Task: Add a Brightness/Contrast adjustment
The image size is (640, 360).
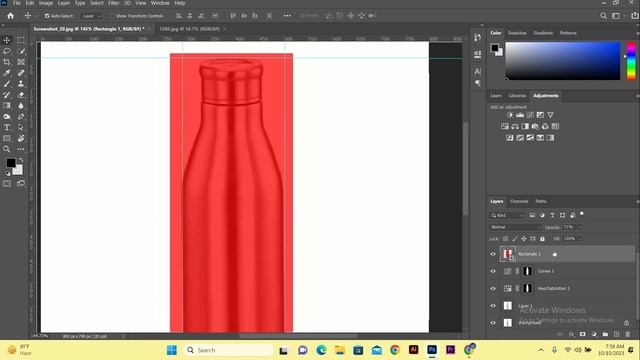Action: pyautogui.click(x=510, y=115)
